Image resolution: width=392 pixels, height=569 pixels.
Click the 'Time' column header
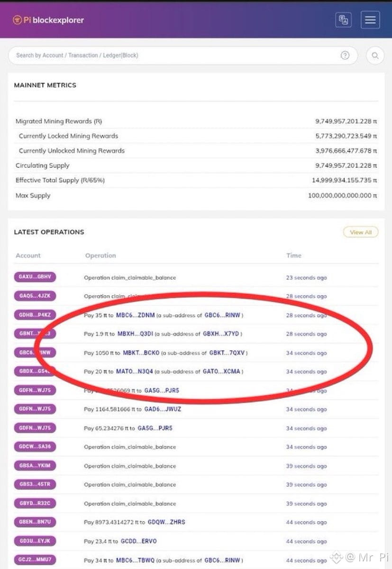point(294,256)
